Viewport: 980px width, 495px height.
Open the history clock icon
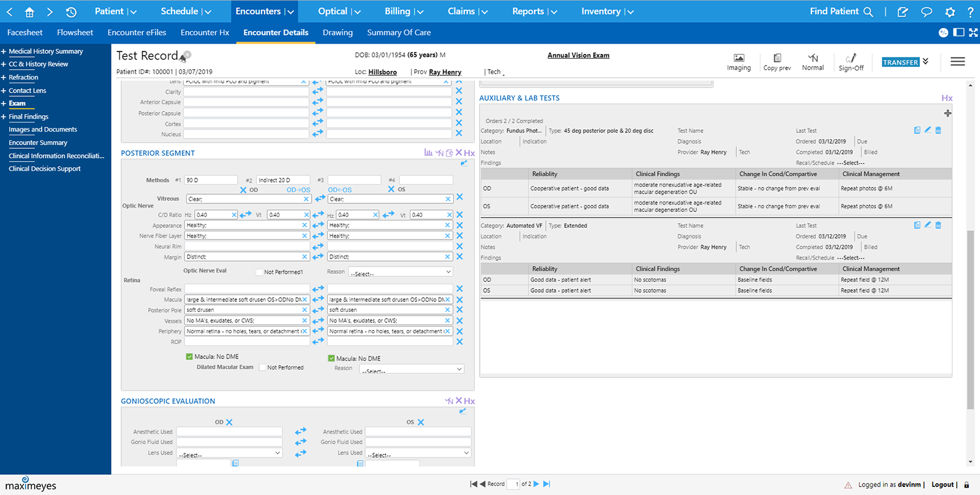[x=71, y=12]
